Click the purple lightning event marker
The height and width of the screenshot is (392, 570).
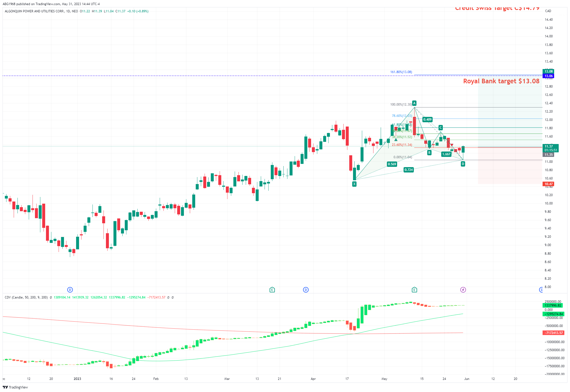point(463,290)
